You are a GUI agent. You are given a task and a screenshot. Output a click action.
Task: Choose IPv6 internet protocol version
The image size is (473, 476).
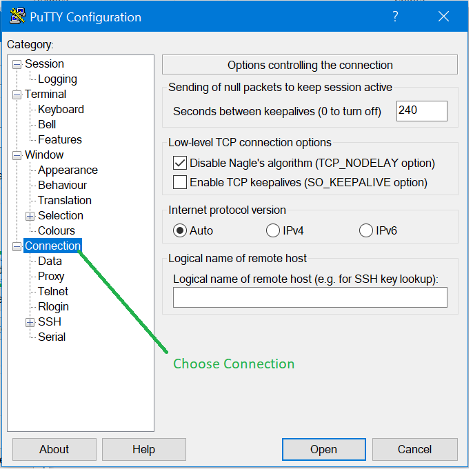point(366,231)
